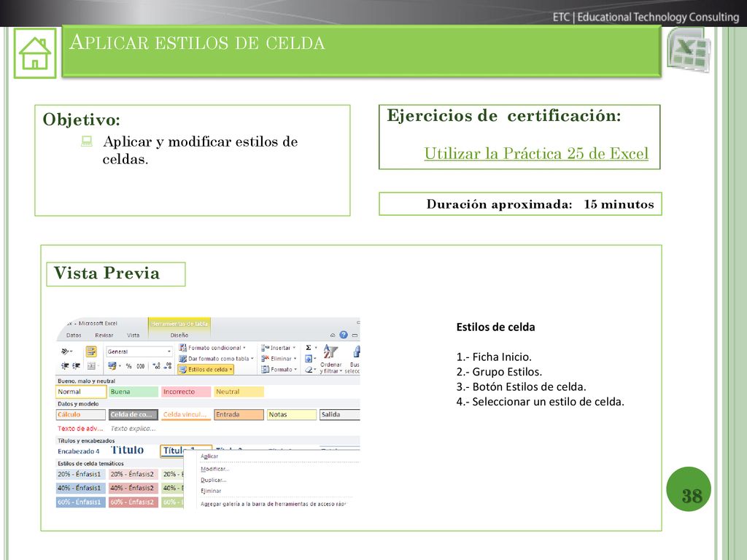Select the Notas cell style
The width and height of the screenshot is (747, 560).
click(292, 414)
